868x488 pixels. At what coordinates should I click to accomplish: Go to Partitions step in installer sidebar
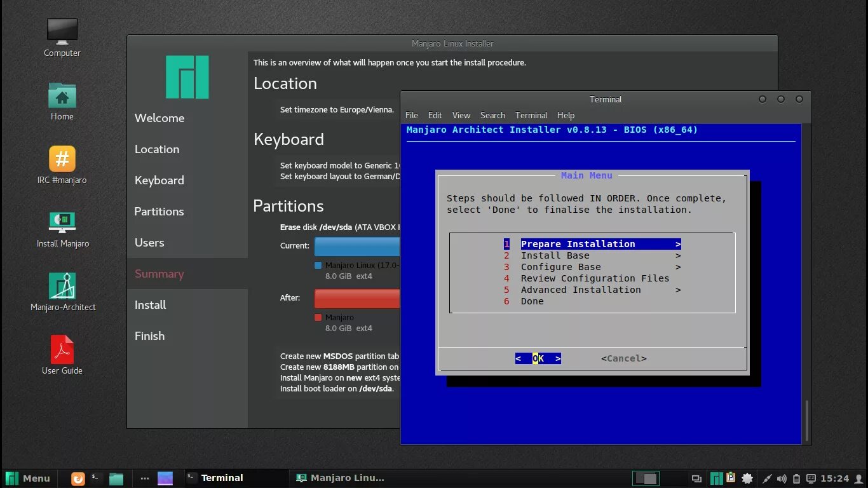click(x=159, y=212)
